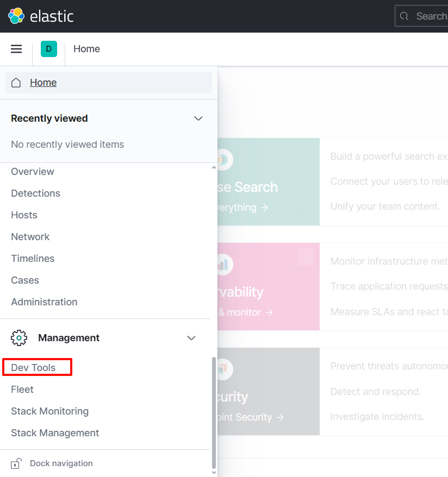Open the Enterprise Search card
Viewport: 448px width, 477px height.
click(x=269, y=182)
